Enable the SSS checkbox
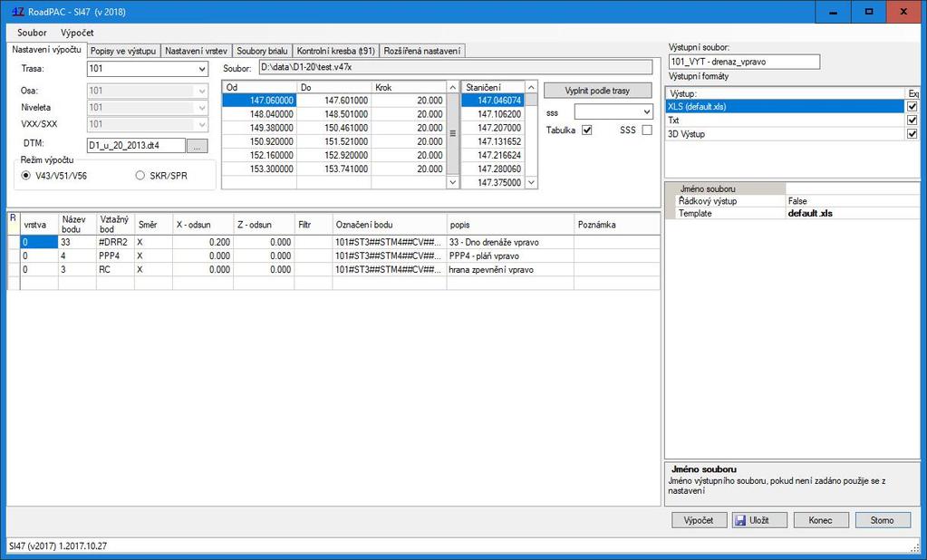 tap(647, 130)
